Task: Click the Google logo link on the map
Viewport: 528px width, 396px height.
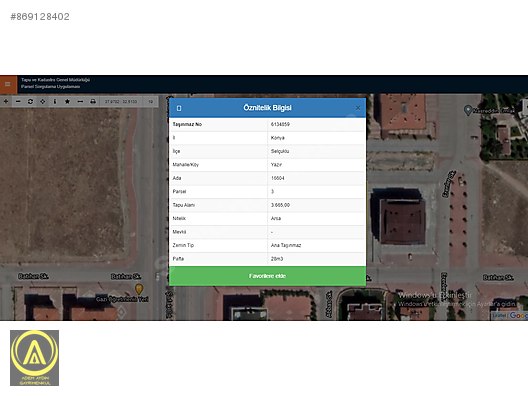Action: (x=519, y=316)
